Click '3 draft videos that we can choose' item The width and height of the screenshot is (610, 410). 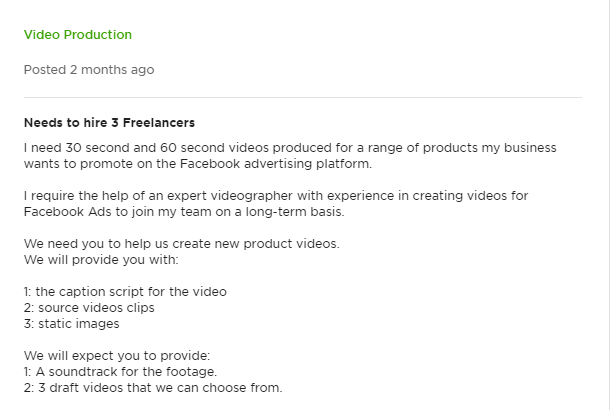coord(153,387)
